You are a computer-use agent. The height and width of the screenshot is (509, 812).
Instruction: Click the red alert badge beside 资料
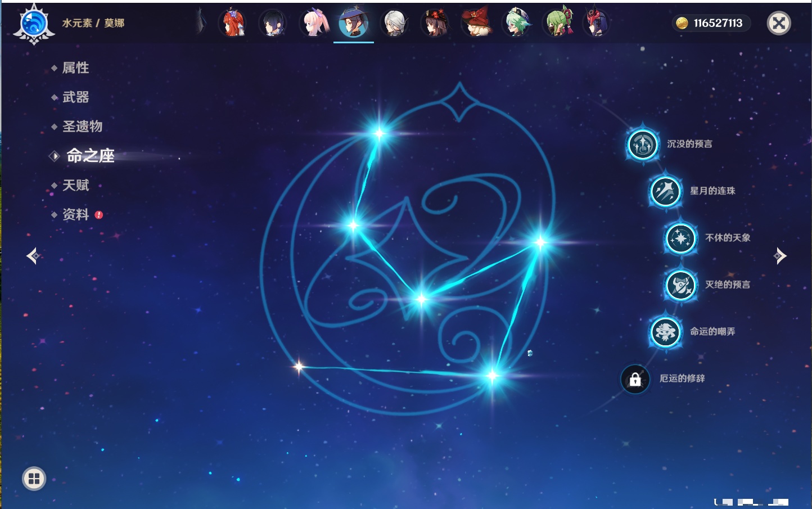[x=99, y=215]
